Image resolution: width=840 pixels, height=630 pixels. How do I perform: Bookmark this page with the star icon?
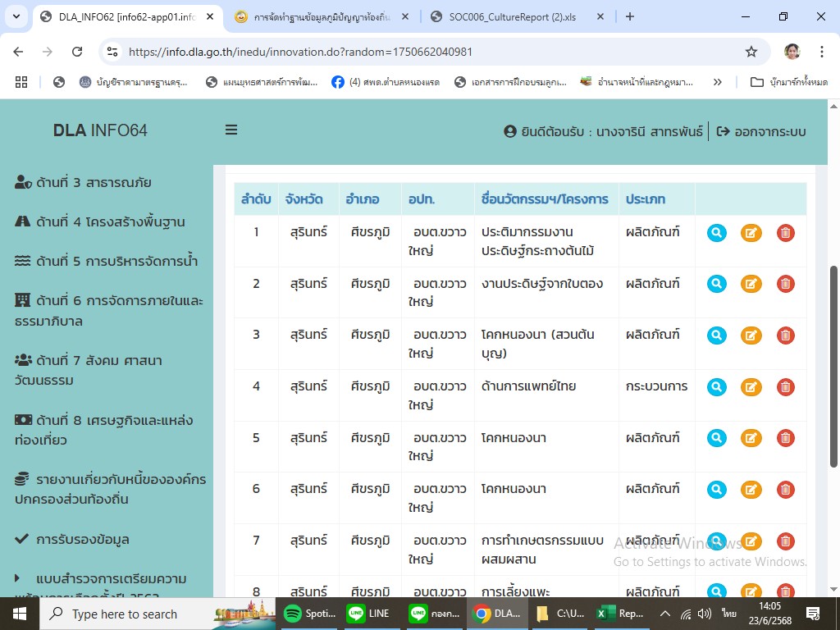pyautogui.click(x=751, y=52)
